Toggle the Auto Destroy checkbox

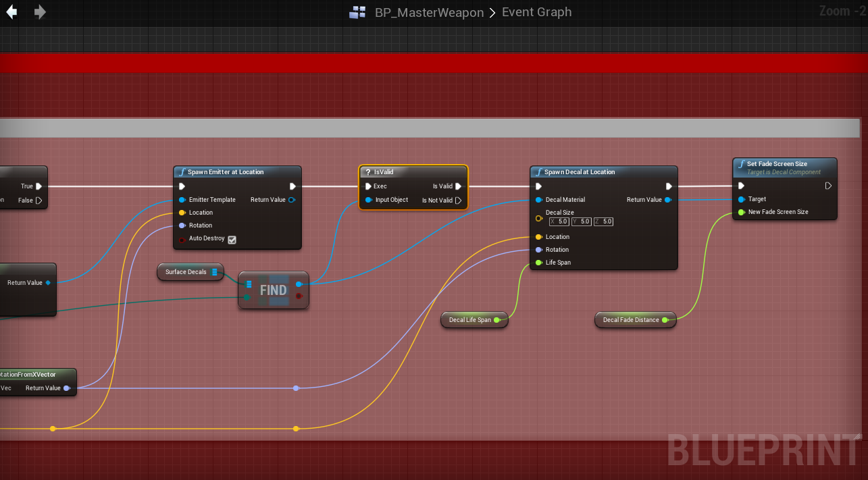tap(232, 239)
